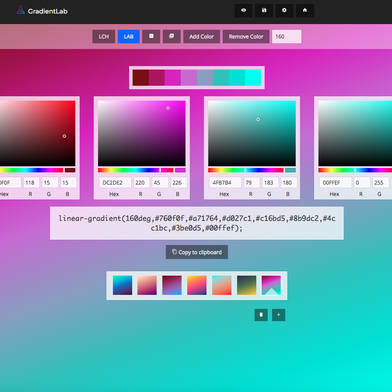The height and width of the screenshot is (392, 392).
Task: Delete preset with the trash icon
Action: [261, 315]
